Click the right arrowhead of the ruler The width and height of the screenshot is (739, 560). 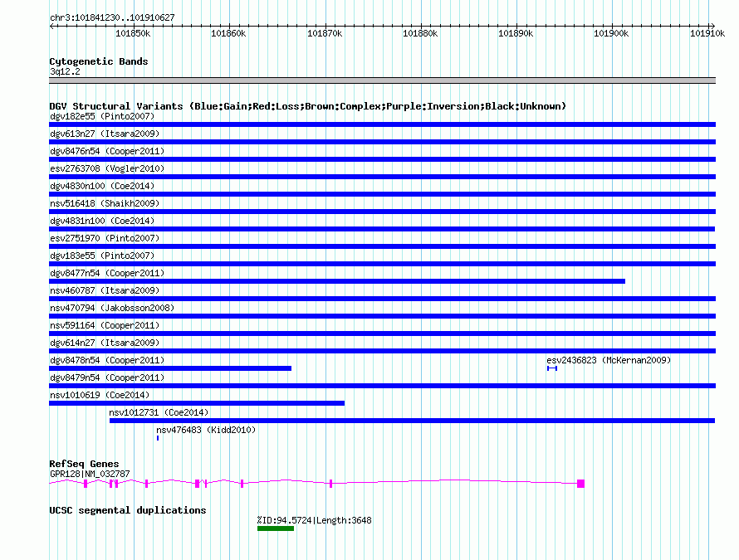(712, 27)
